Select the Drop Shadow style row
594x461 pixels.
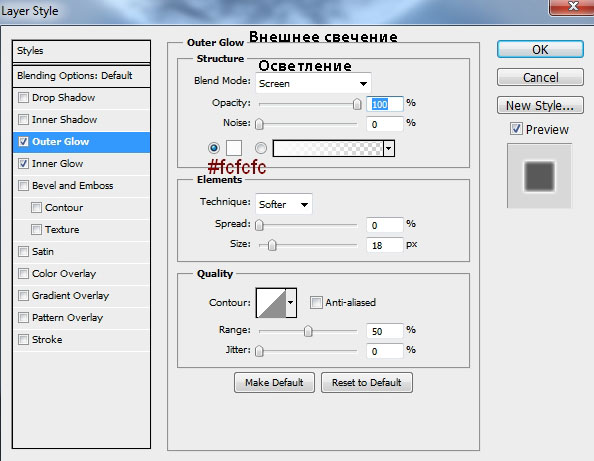point(81,98)
